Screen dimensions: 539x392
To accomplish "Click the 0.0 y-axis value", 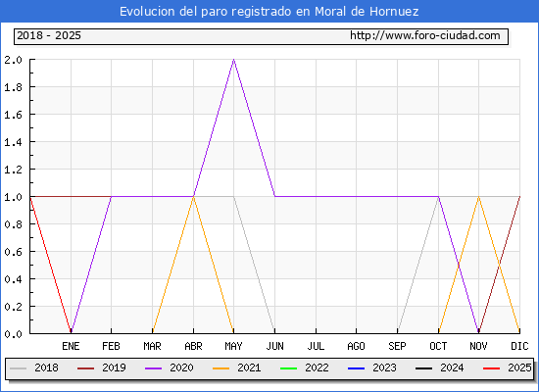I will pos(13,334).
